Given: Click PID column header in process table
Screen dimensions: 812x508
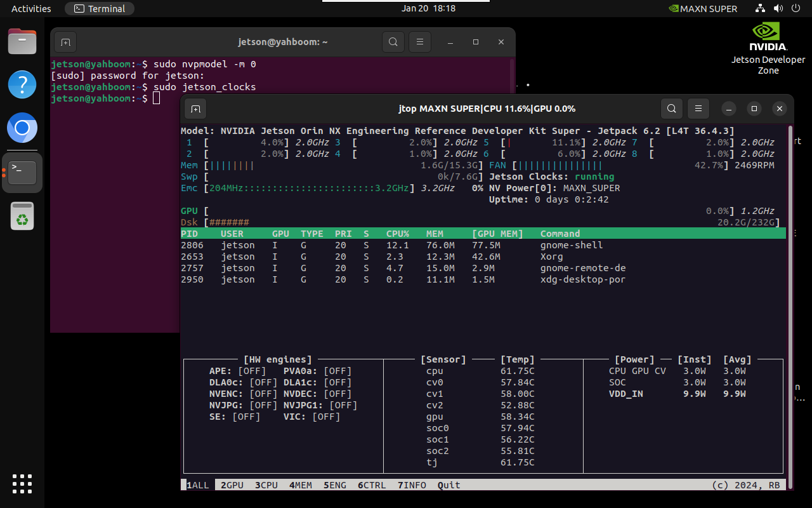Looking at the screenshot, I should coord(190,234).
